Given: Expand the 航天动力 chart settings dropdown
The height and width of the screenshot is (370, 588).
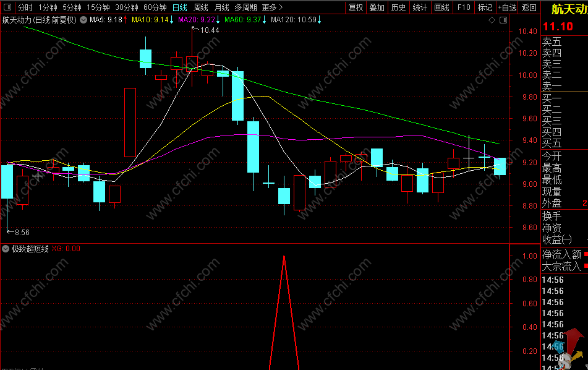Looking at the screenshot, I should [x=83, y=20].
